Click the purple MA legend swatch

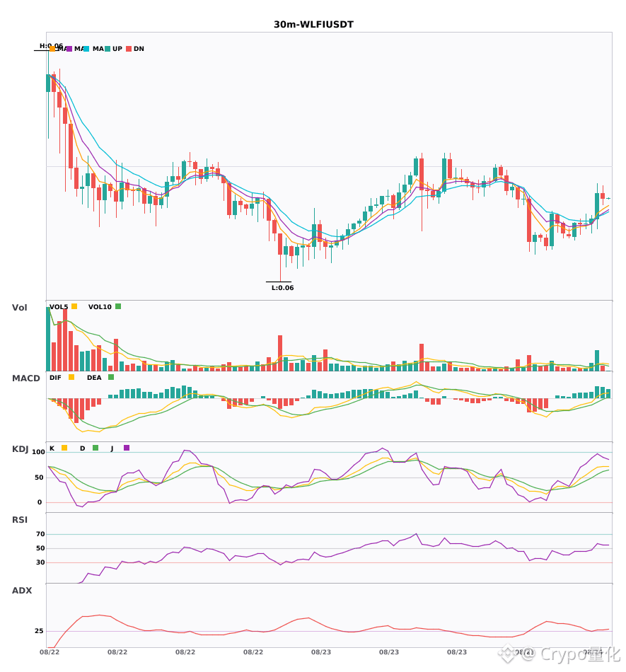[69, 49]
